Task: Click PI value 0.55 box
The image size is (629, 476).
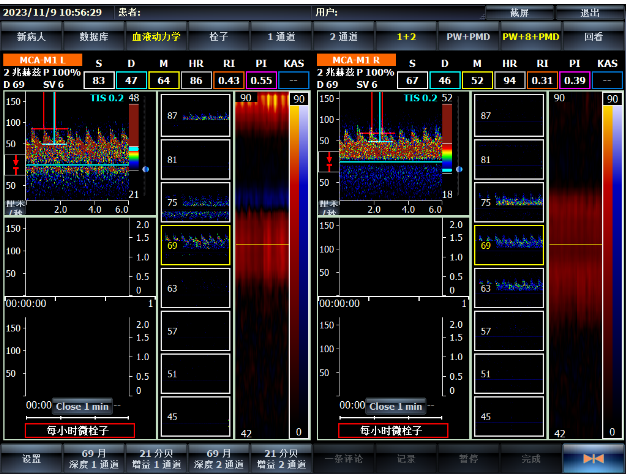Action: (x=261, y=80)
